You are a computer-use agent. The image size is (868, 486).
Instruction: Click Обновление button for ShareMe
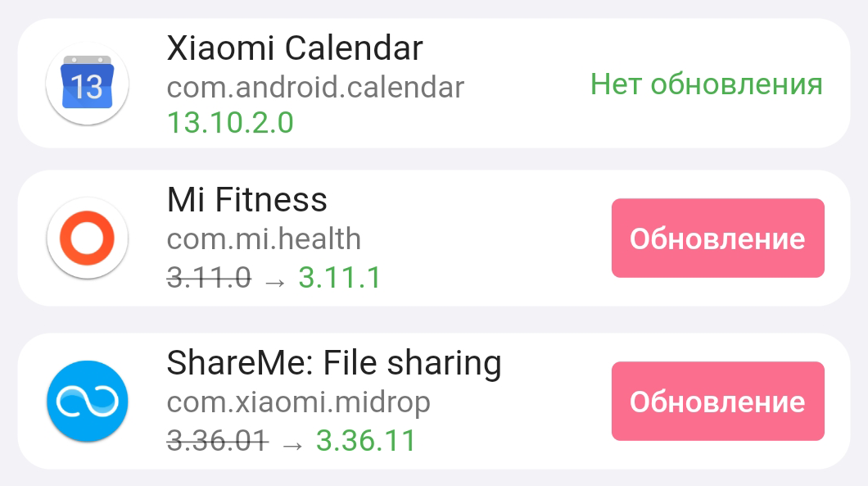[718, 402]
